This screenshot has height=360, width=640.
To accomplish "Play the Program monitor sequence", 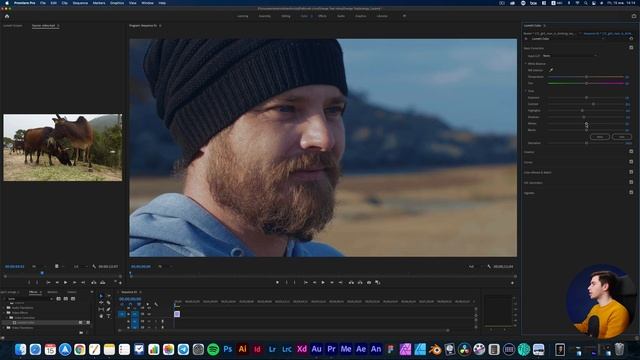I will (323, 282).
